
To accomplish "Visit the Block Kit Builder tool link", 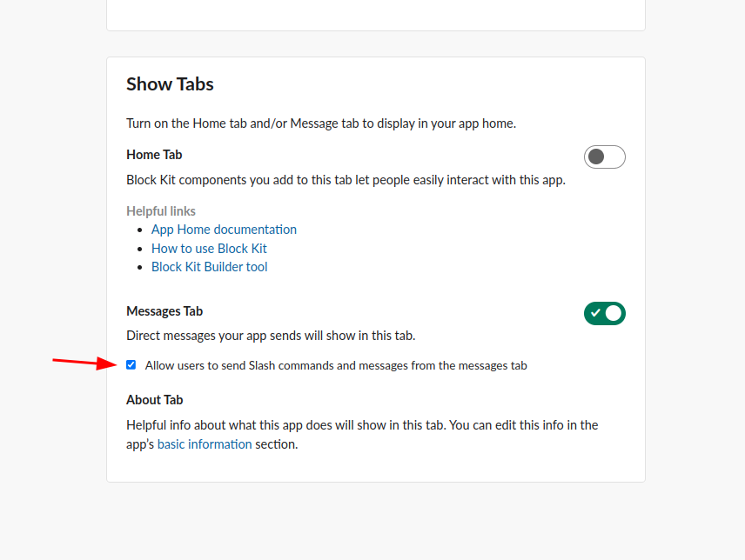I will click(x=209, y=267).
